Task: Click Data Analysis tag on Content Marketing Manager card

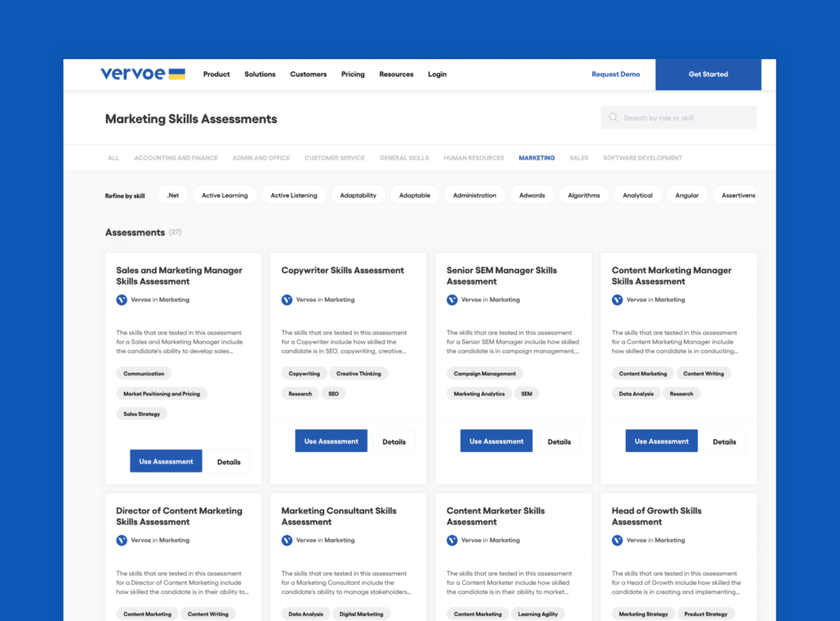Action: [636, 393]
